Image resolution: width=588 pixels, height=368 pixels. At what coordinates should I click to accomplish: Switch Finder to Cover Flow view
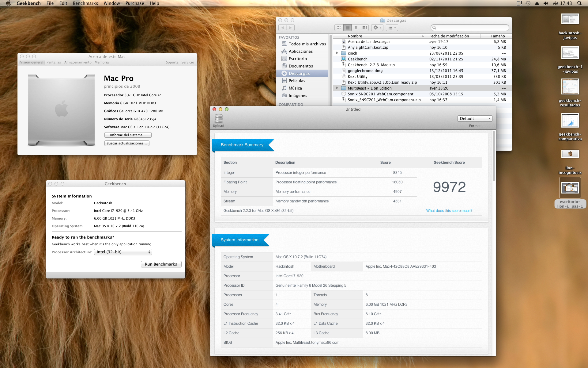(x=364, y=28)
